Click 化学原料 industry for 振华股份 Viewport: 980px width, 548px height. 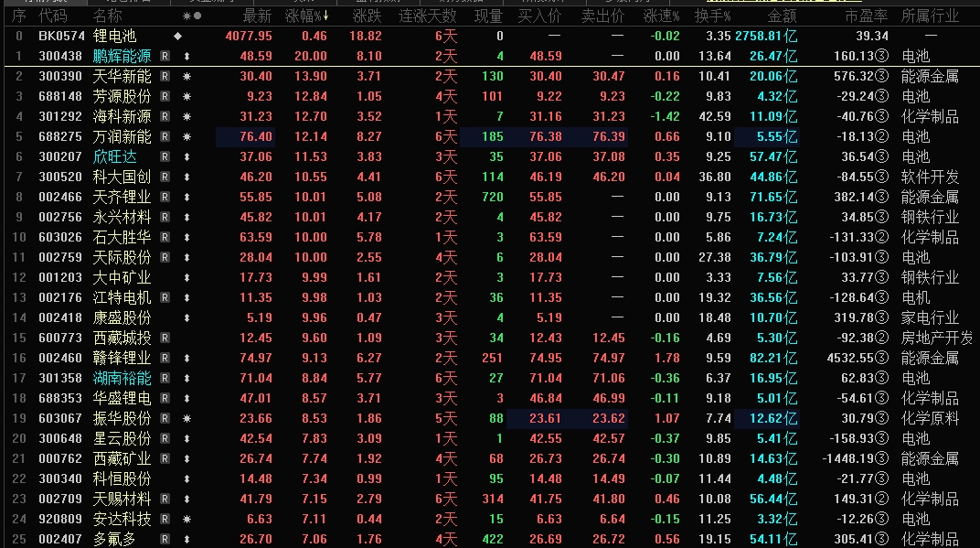point(930,418)
